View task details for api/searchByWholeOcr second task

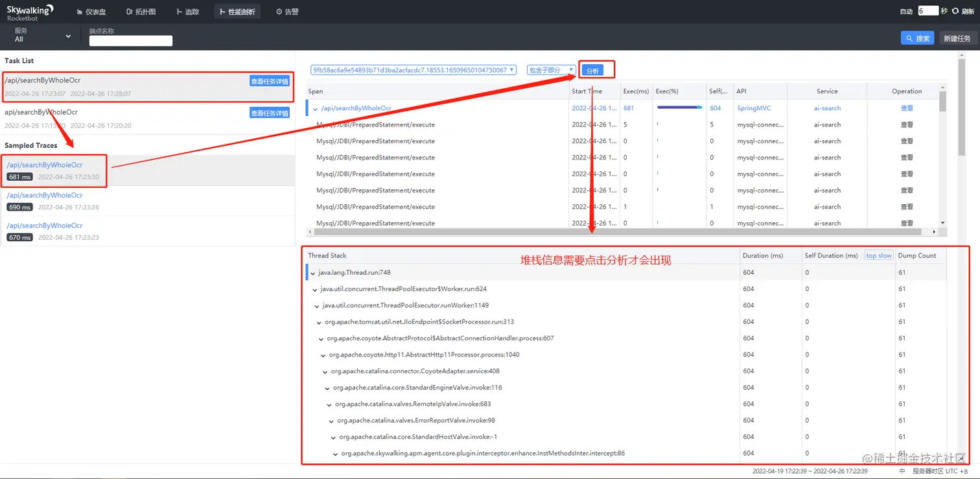pos(269,113)
